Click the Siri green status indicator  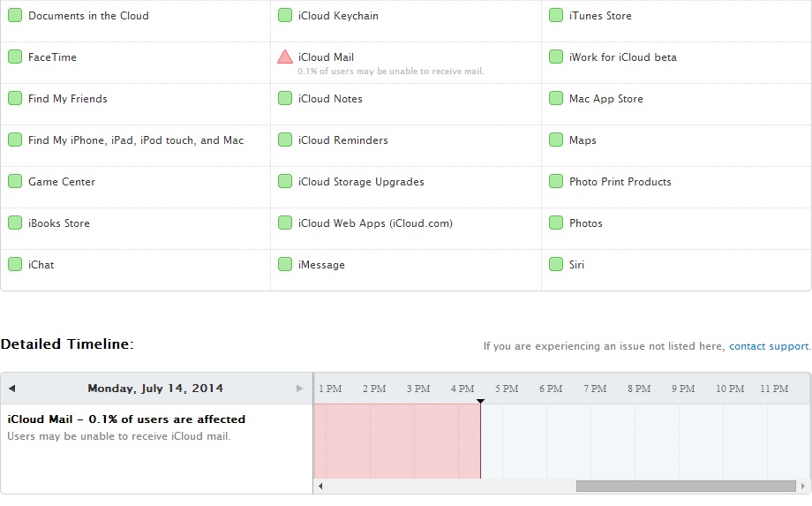tap(556, 265)
